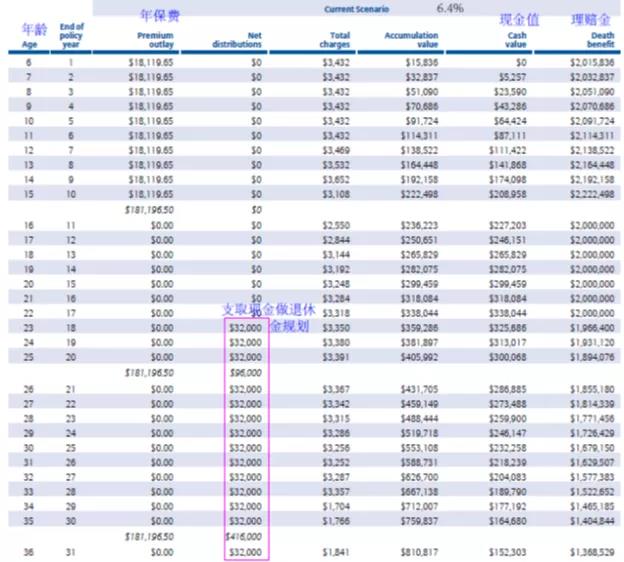Select the $416,000 distributions subtotal
Image resolution: width=624 pixels, height=562 pixels.
[245, 536]
